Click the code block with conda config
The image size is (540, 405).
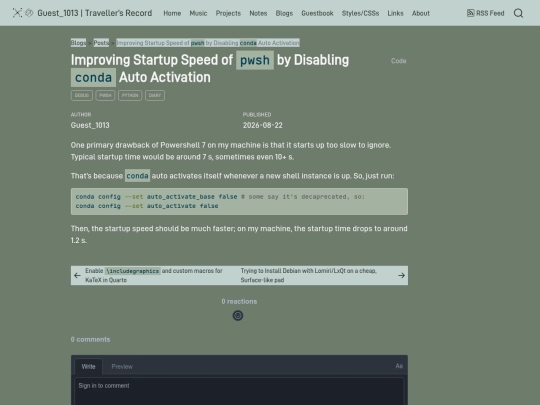click(239, 201)
